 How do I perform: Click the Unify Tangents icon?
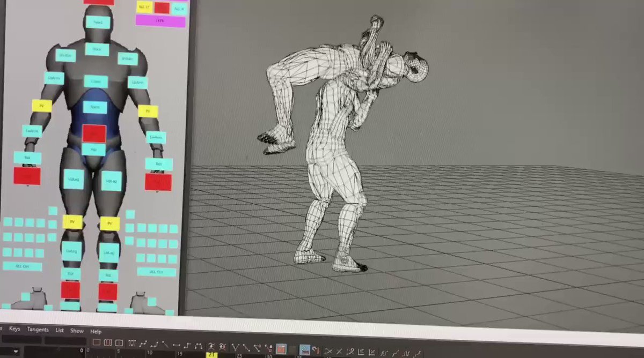click(x=246, y=348)
